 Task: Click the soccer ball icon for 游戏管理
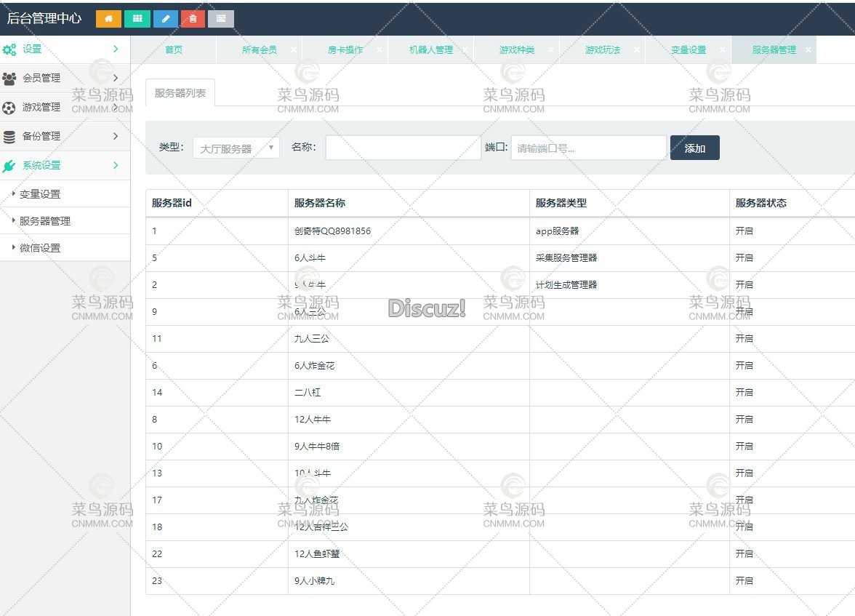point(9,108)
